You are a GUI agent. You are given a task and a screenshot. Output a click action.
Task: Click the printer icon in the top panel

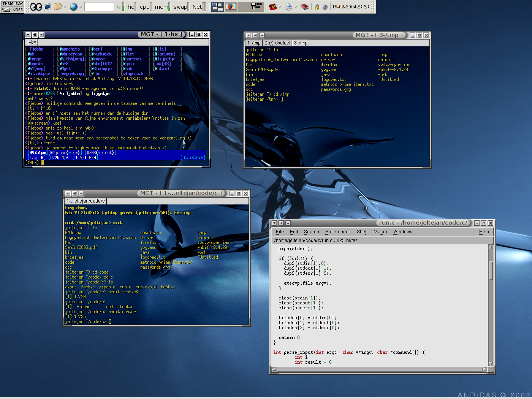(x=289, y=7)
